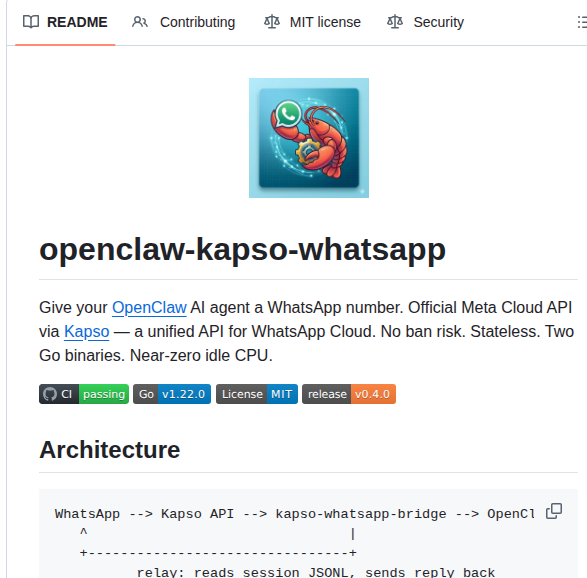This screenshot has height=578, width=587.
Task: Open the release v0.4.0 badge
Action: 349,394
